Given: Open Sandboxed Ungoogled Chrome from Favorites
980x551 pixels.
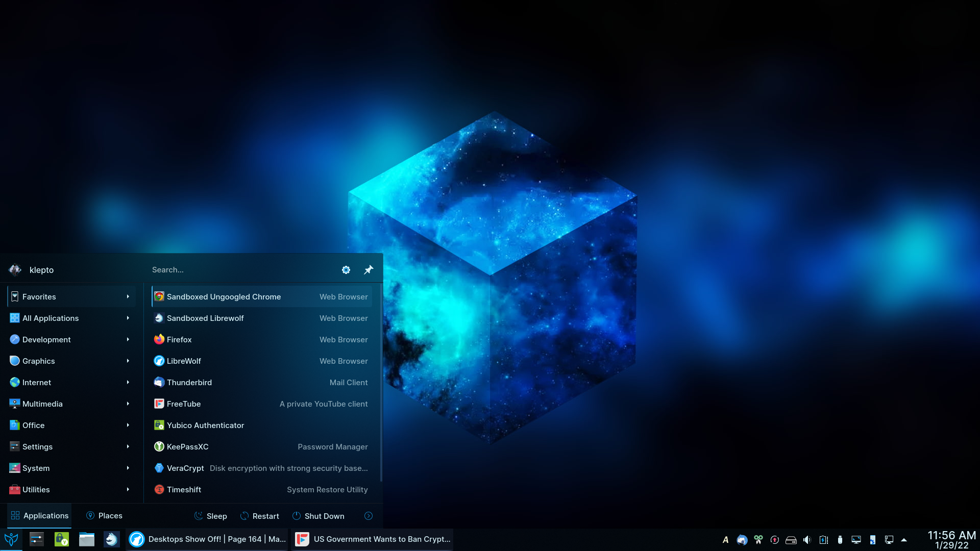Looking at the screenshot, I should pos(224,296).
